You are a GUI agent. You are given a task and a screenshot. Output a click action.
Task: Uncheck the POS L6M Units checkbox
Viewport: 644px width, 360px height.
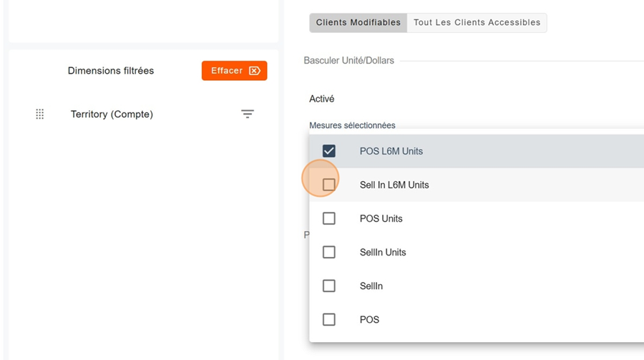pos(329,151)
